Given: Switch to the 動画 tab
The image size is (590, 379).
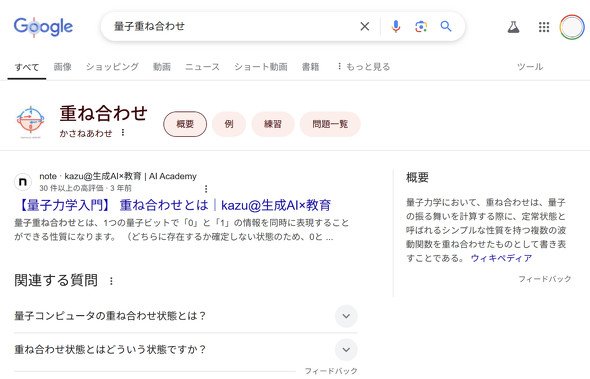Looking at the screenshot, I should 162,67.
